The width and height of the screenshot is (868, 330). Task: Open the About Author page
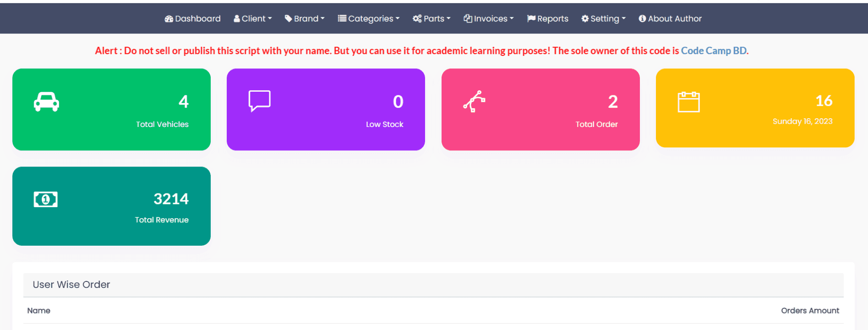670,19
